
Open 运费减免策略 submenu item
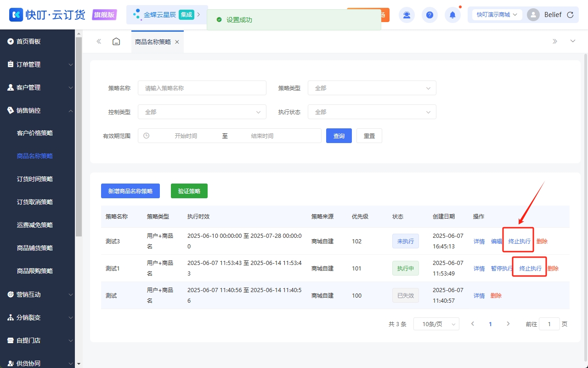click(35, 225)
